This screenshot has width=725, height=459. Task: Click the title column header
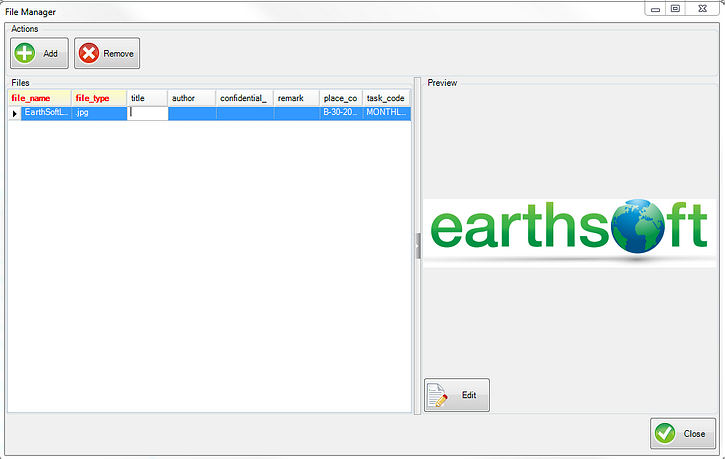pos(147,98)
